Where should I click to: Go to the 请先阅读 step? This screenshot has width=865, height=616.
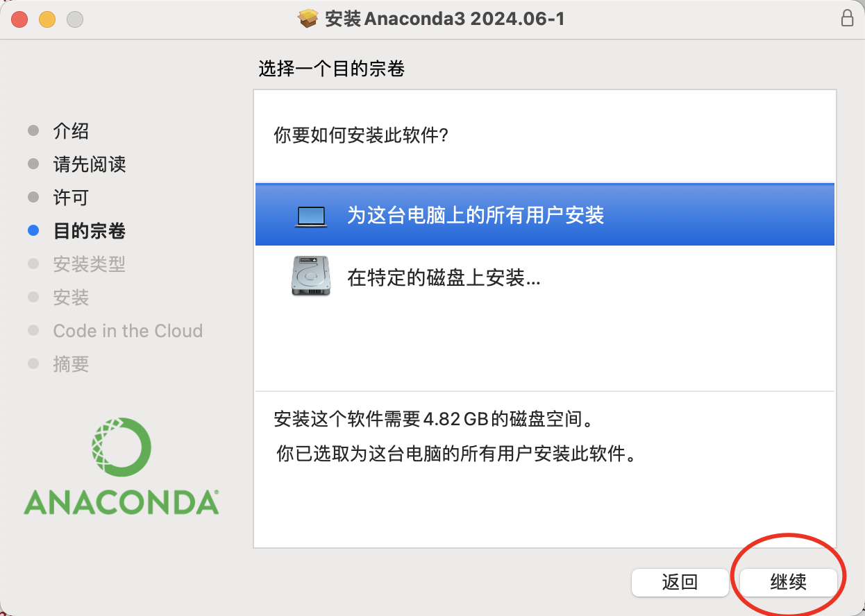(x=90, y=164)
